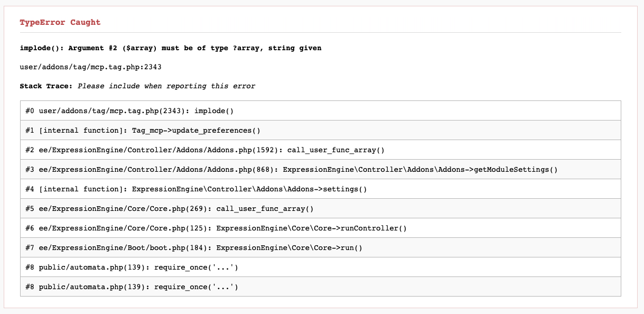Click "Core.php(125)" in stack trace row #6
The image size is (644, 314).
[179, 228]
